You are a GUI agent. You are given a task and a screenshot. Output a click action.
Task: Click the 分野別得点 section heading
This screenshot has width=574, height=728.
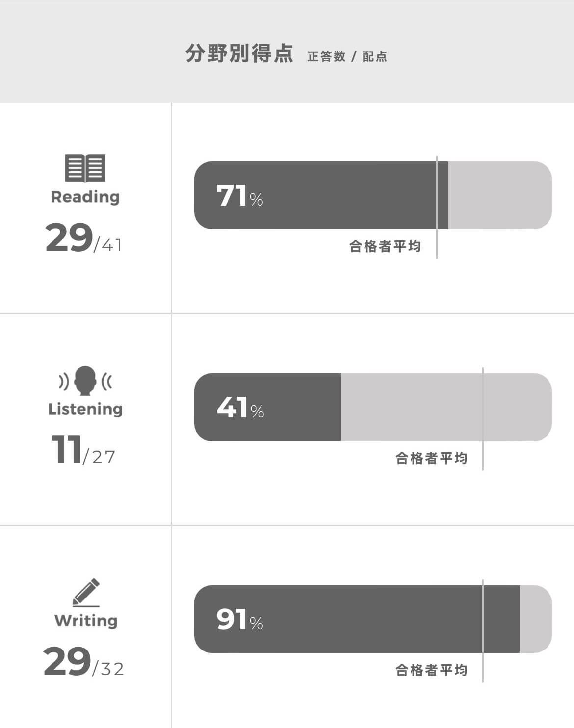coord(239,53)
